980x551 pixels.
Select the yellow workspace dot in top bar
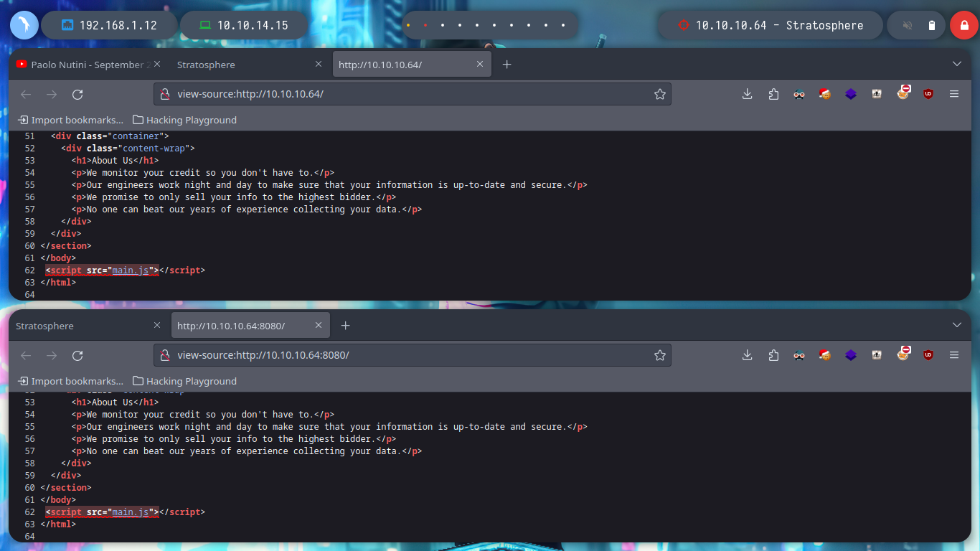(408, 25)
